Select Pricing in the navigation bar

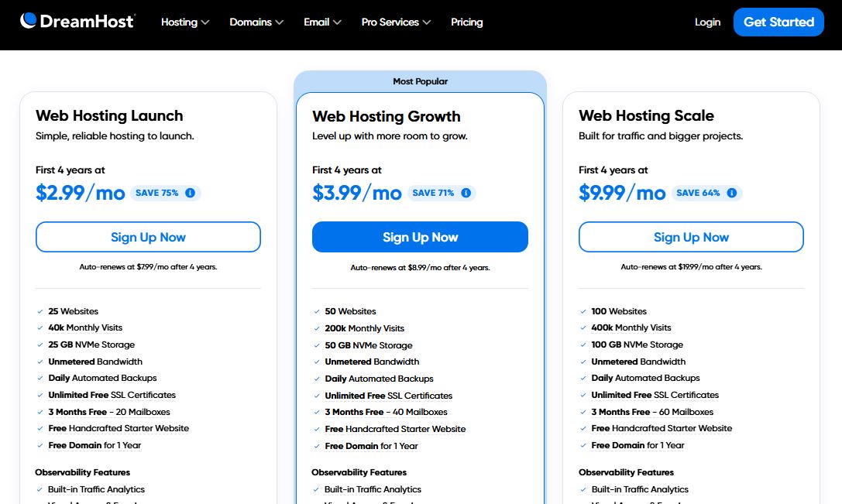coord(466,22)
